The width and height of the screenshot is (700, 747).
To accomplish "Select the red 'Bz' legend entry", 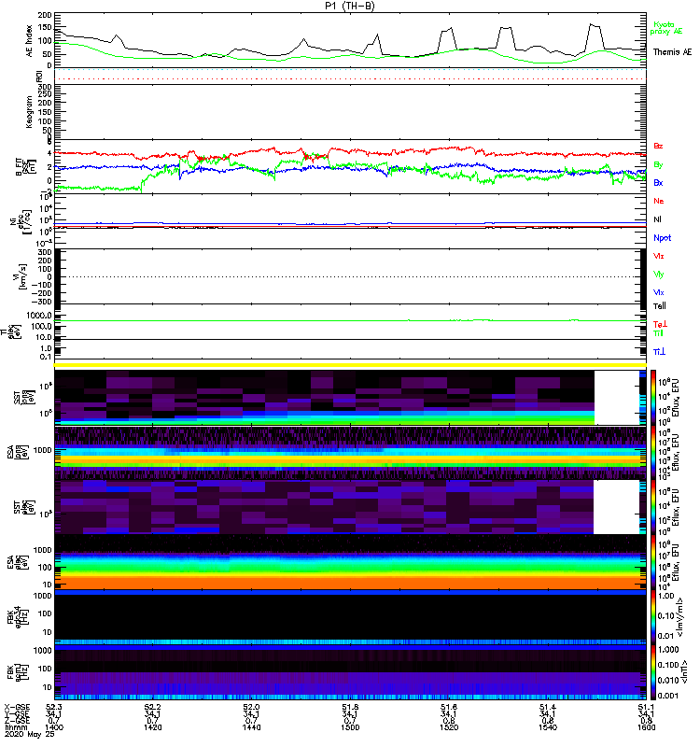I will click(658, 146).
